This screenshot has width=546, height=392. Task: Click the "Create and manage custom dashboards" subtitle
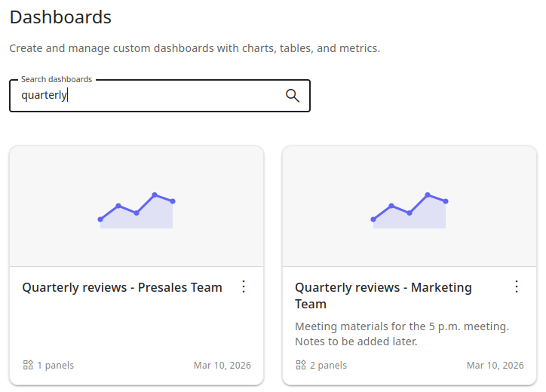pos(195,48)
